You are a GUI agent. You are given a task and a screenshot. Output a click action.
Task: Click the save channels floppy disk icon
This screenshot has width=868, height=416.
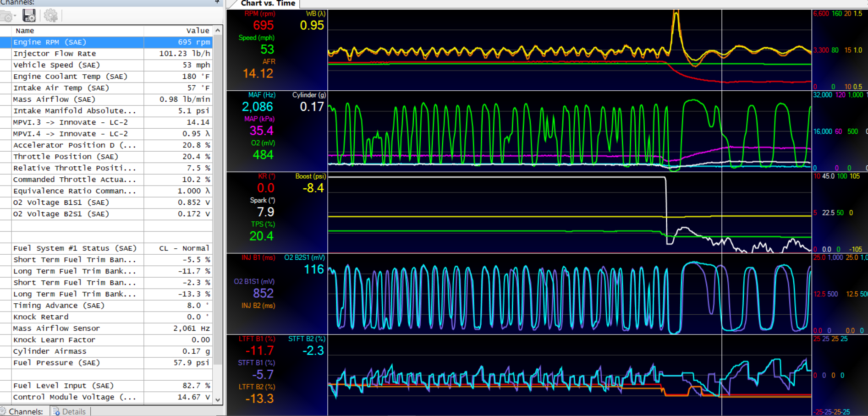[x=29, y=16]
